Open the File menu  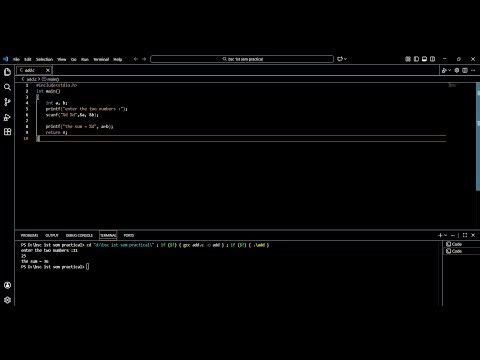[x=16, y=59]
